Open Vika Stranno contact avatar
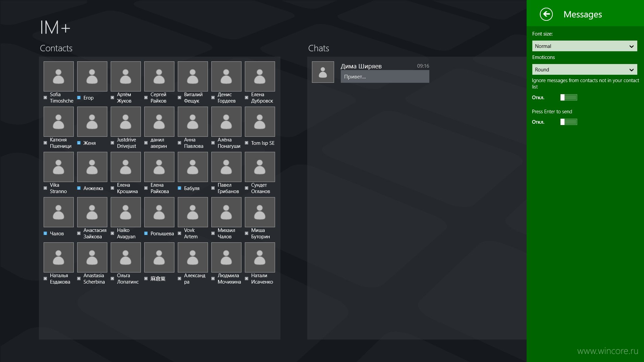Screen dimensions: 644x362 click(59, 167)
